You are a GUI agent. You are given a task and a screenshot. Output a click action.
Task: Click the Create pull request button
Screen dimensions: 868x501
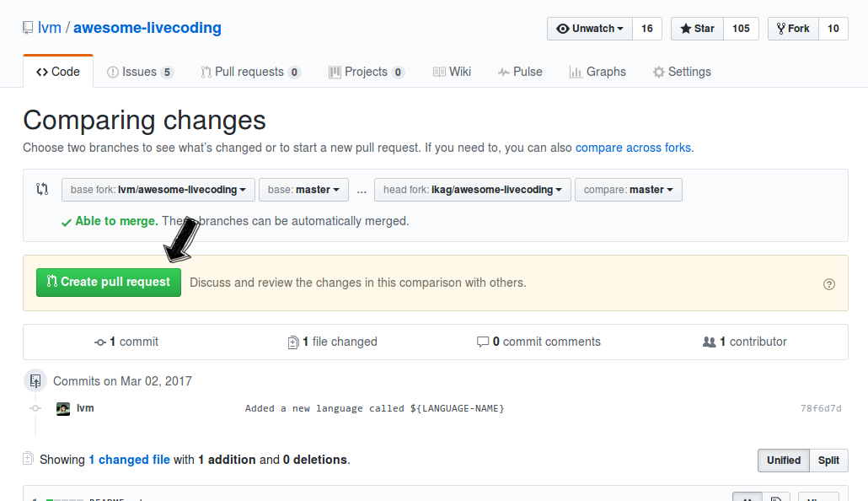pyautogui.click(x=109, y=283)
